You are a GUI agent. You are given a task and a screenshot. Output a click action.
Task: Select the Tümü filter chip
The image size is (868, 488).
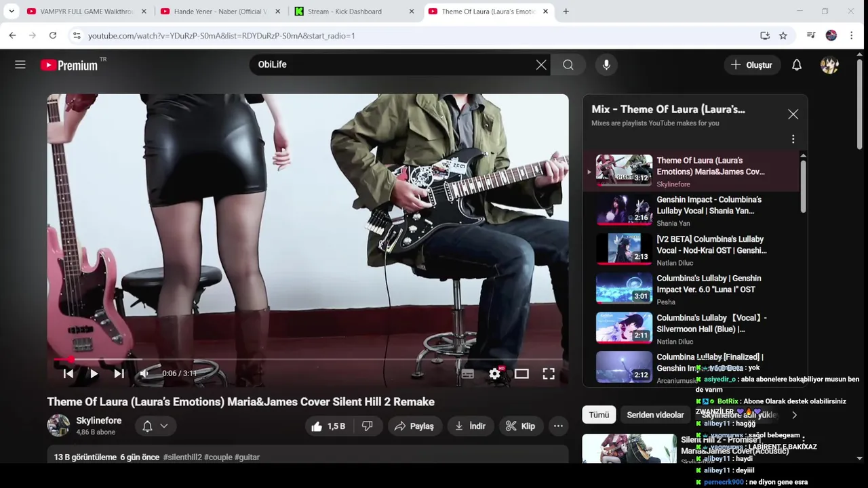click(599, 415)
